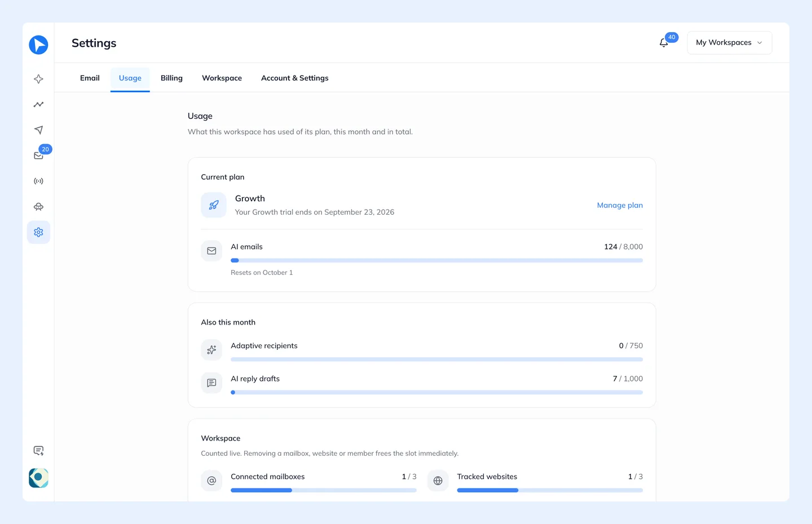Click the 'Current plan' heading
The image size is (812, 524).
pyautogui.click(x=223, y=177)
